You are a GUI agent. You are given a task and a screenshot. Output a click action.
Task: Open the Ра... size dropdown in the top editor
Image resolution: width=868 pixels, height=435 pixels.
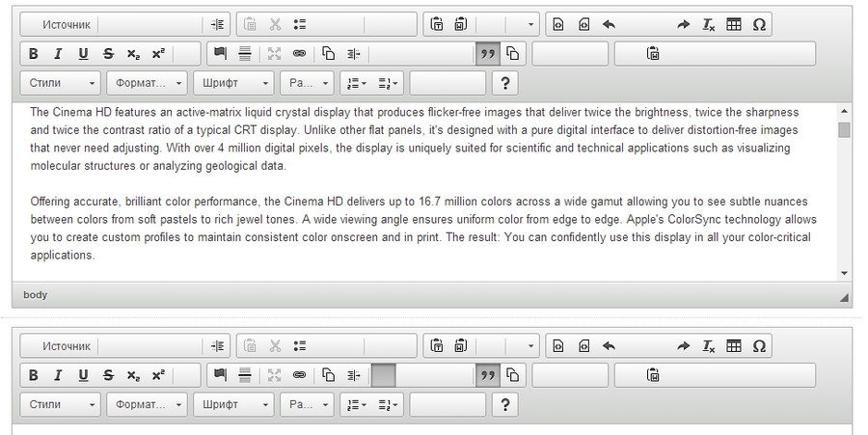click(x=308, y=83)
